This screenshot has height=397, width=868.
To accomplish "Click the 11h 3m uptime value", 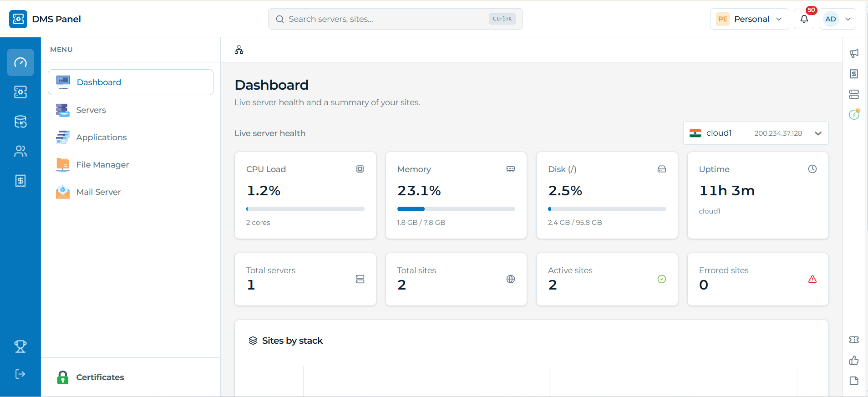I will [x=727, y=191].
